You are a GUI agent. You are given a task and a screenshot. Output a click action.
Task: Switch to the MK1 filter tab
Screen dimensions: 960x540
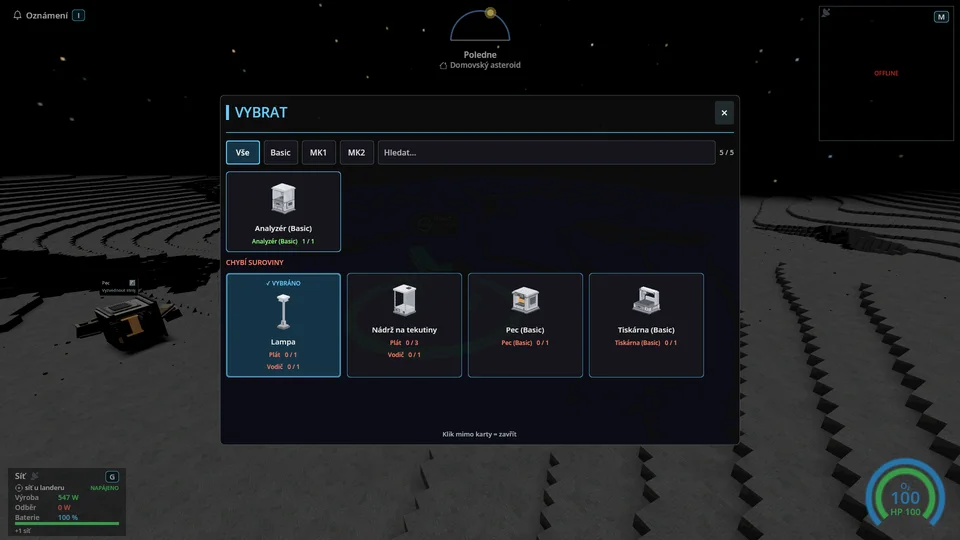(x=318, y=152)
